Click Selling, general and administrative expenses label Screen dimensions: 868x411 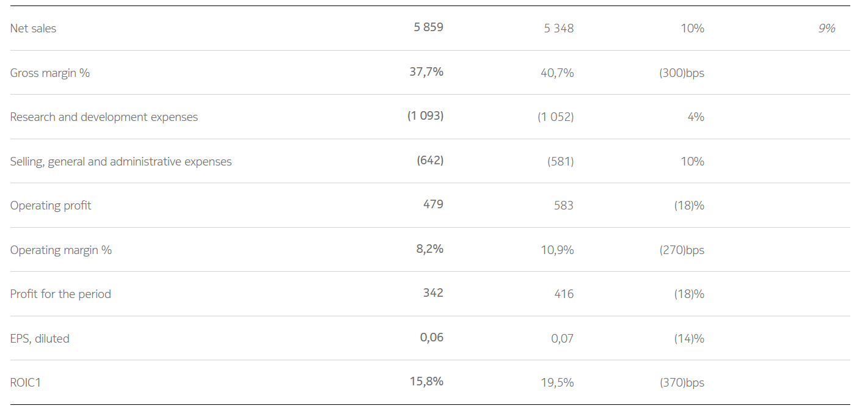121,162
